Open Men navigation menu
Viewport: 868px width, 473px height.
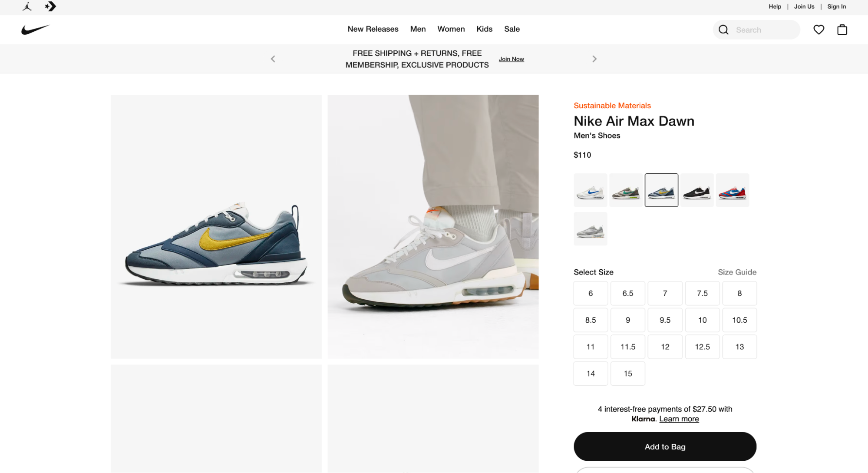tap(418, 29)
